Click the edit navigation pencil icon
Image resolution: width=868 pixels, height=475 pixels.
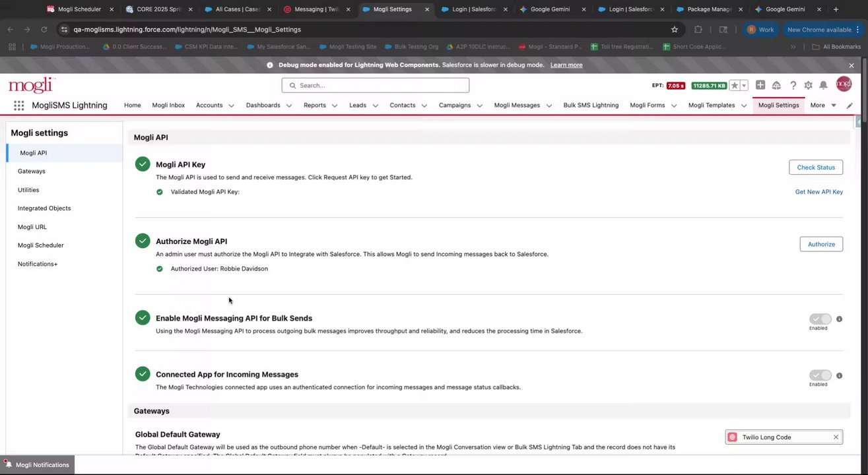850,106
